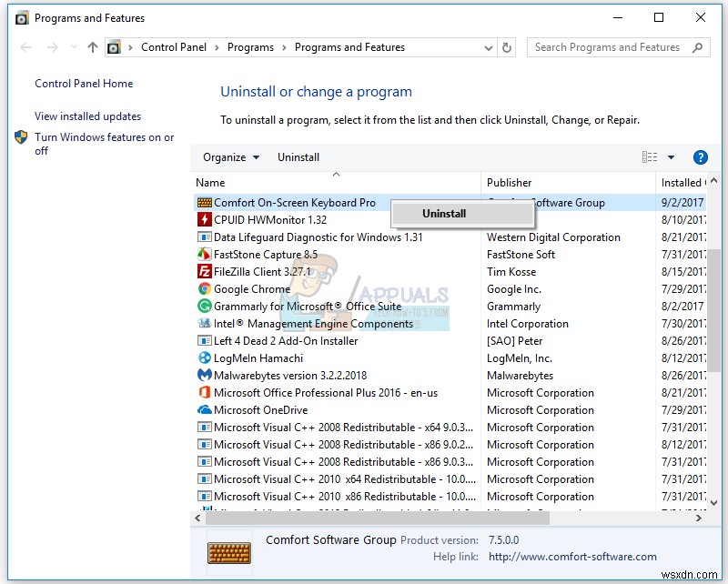Click the CPUID HWMonitor red lightning icon
The image size is (728, 584).
204,219
